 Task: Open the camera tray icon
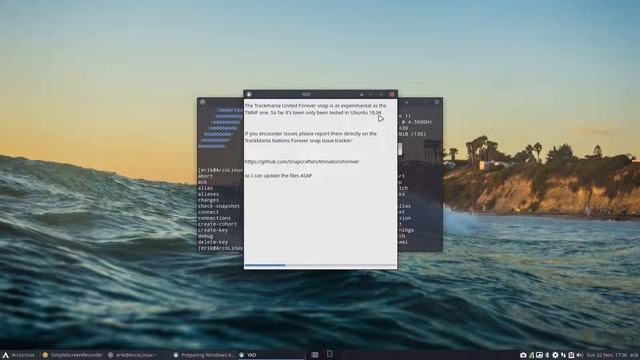click(523, 356)
